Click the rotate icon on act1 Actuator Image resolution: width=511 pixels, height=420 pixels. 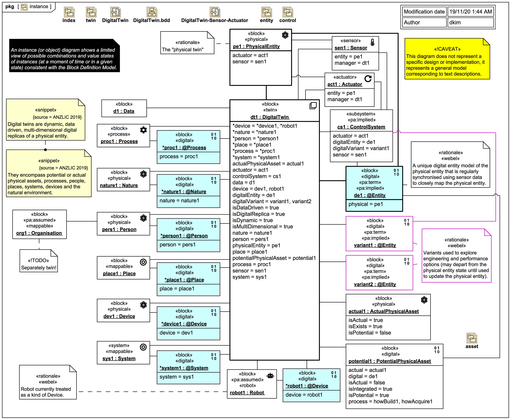368,79
